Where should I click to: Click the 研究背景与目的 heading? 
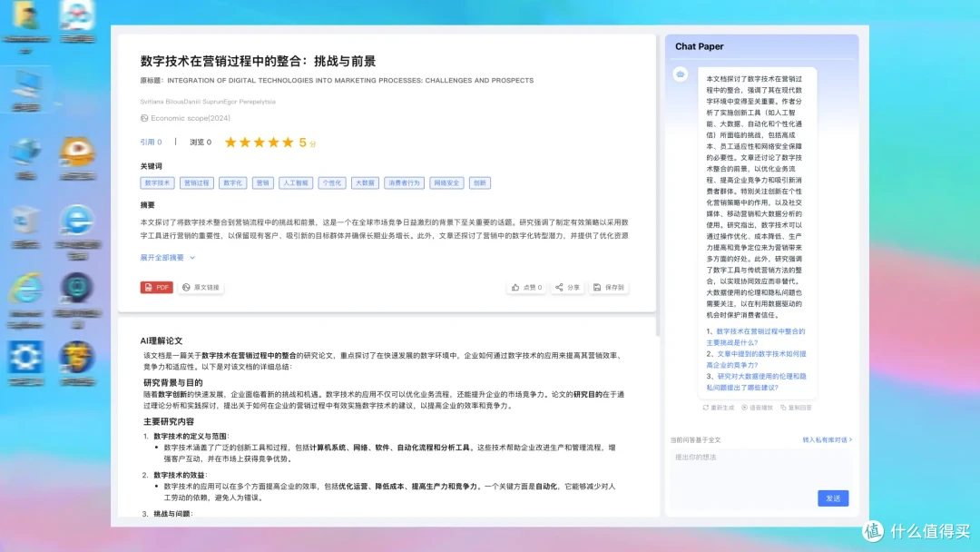point(173,382)
